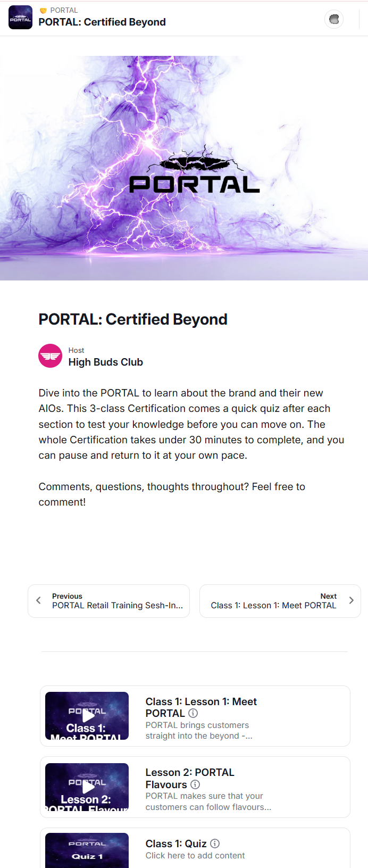Viewport: 368px width, 868px height.
Task: Click the PORTAL: Certified Beyond header title
Action: coord(102,22)
